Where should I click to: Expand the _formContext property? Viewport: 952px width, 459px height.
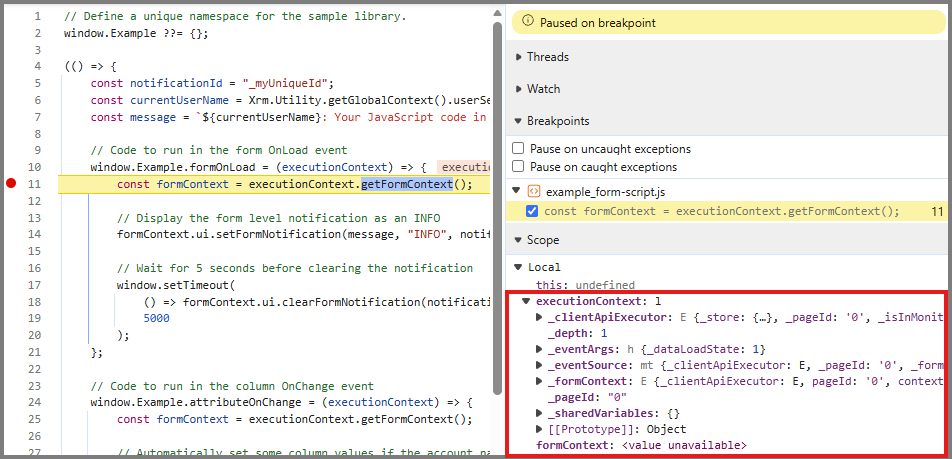click(x=539, y=381)
